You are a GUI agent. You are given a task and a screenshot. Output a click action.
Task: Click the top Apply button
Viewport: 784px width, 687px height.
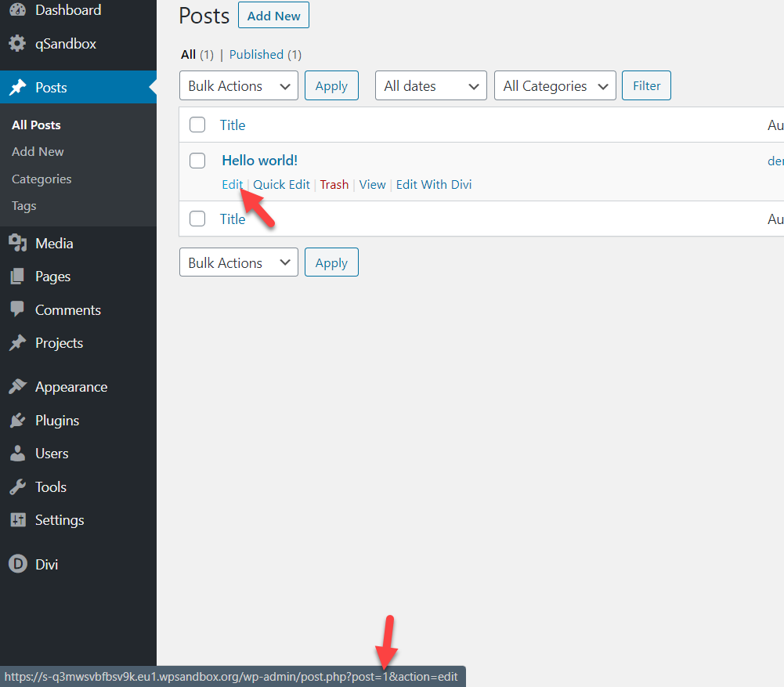point(331,85)
